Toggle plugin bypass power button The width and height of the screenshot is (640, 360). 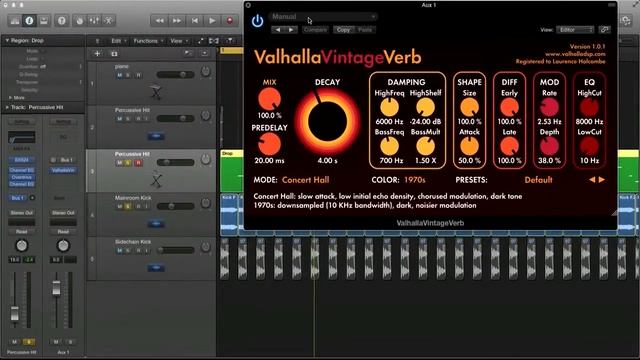pyautogui.click(x=257, y=21)
